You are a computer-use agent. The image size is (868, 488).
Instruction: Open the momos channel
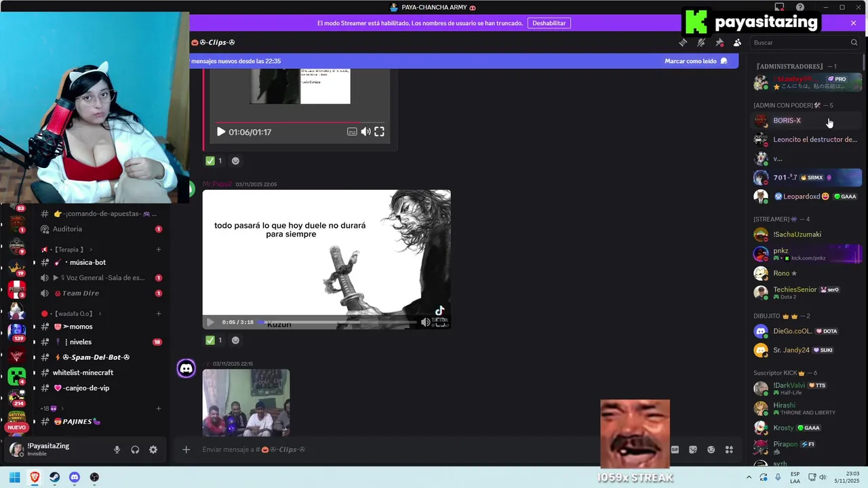pos(100,327)
